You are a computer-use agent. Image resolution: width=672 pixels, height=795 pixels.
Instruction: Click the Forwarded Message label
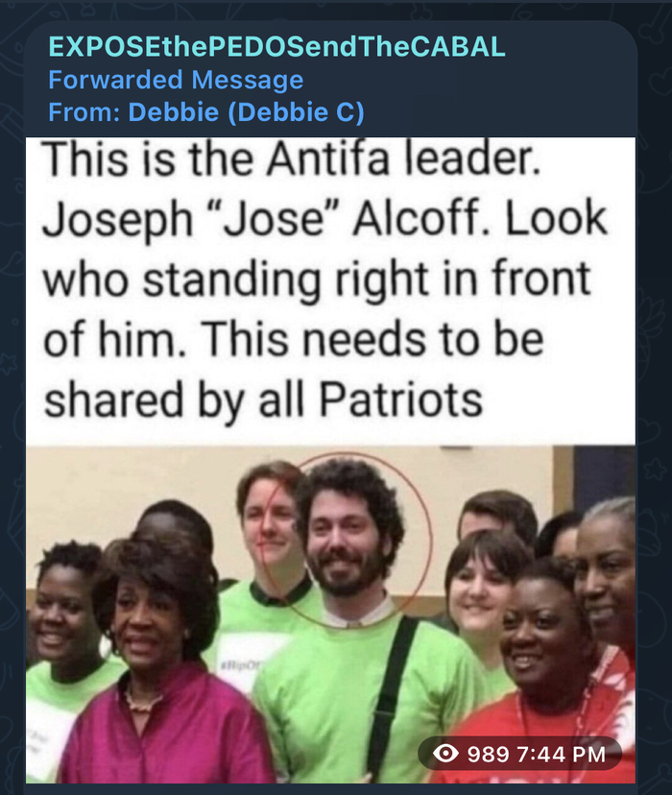pyautogui.click(x=176, y=80)
